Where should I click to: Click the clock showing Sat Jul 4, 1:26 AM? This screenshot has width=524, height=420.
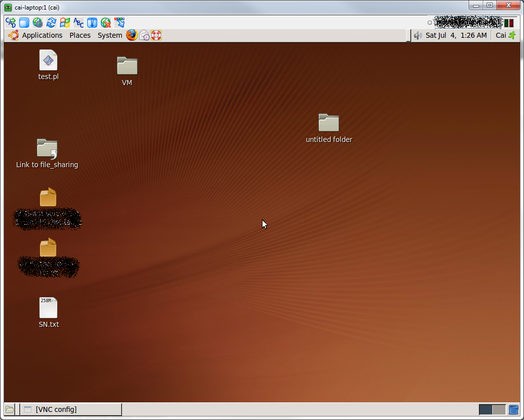pyautogui.click(x=456, y=35)
